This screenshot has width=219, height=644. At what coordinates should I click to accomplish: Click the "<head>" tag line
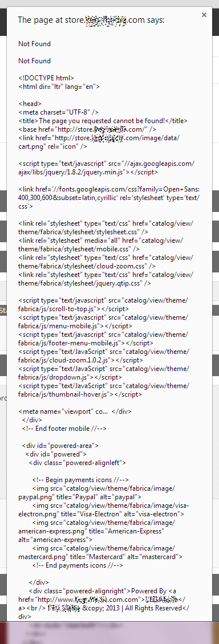coord(30,104)
